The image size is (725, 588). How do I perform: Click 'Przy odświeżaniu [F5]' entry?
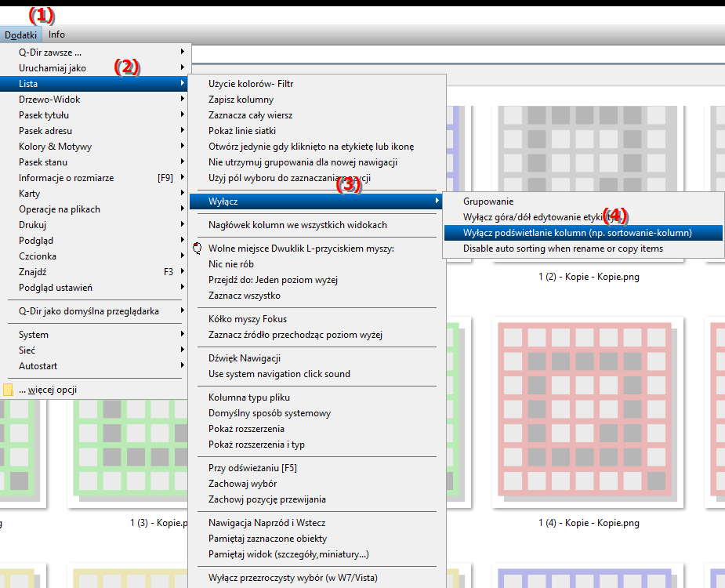317,468
